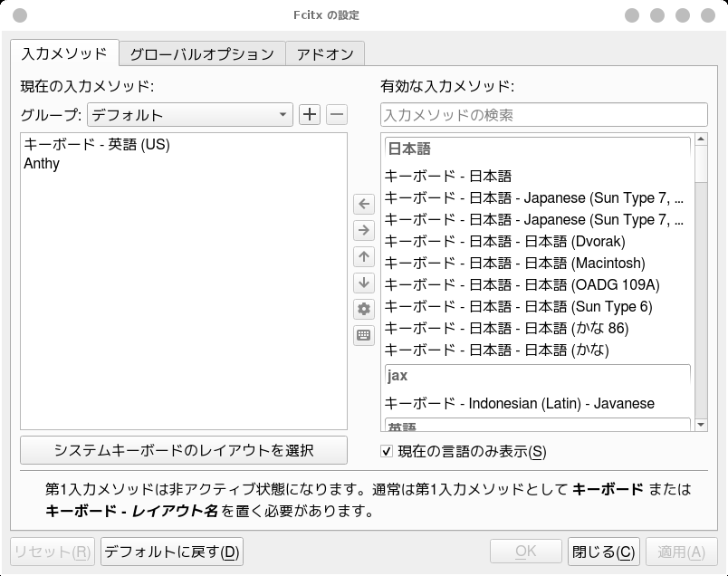Select キーボード - 日本語 entry
This screenshot has height=576, width=728.
538,176
